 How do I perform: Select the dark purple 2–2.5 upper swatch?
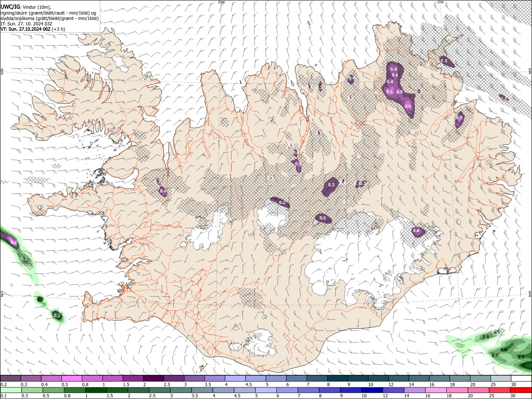tap(153, 379)
